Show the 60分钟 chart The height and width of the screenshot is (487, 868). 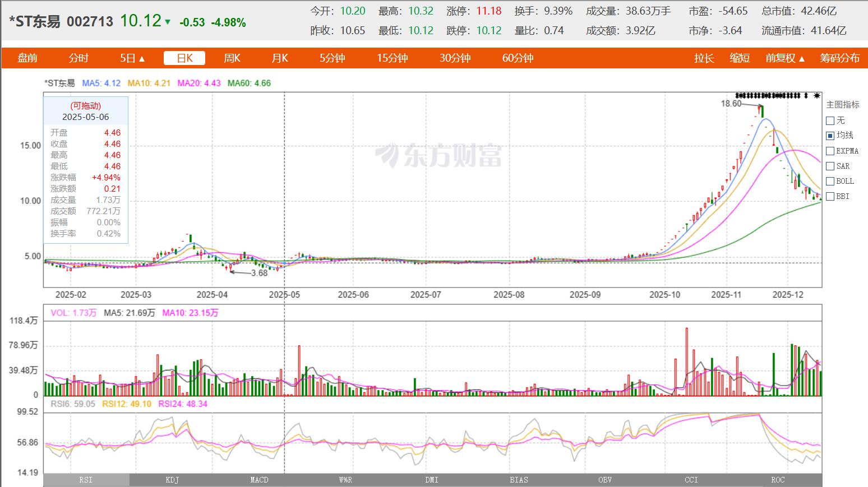coord(518,58)
